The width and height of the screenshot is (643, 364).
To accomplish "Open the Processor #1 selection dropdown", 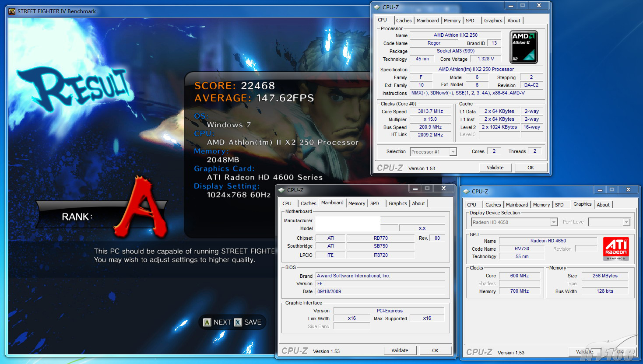I will coord(433,152).
